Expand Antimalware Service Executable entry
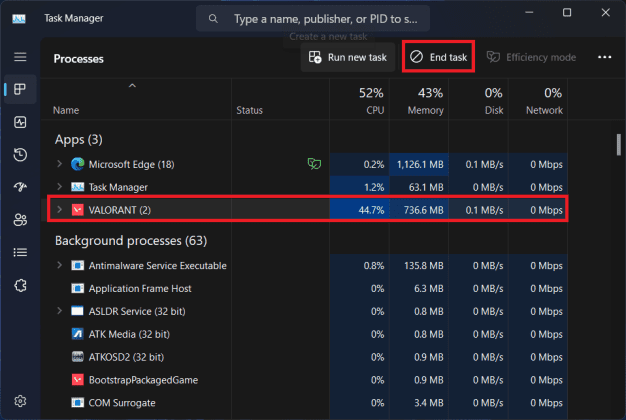Image resolution: width=626 pixels, height=420 pixels. point(60,265)
